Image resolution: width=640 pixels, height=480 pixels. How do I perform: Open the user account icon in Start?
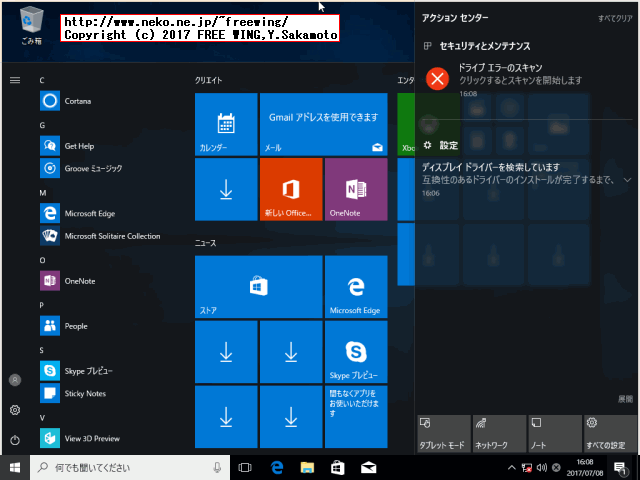(15, 380)
